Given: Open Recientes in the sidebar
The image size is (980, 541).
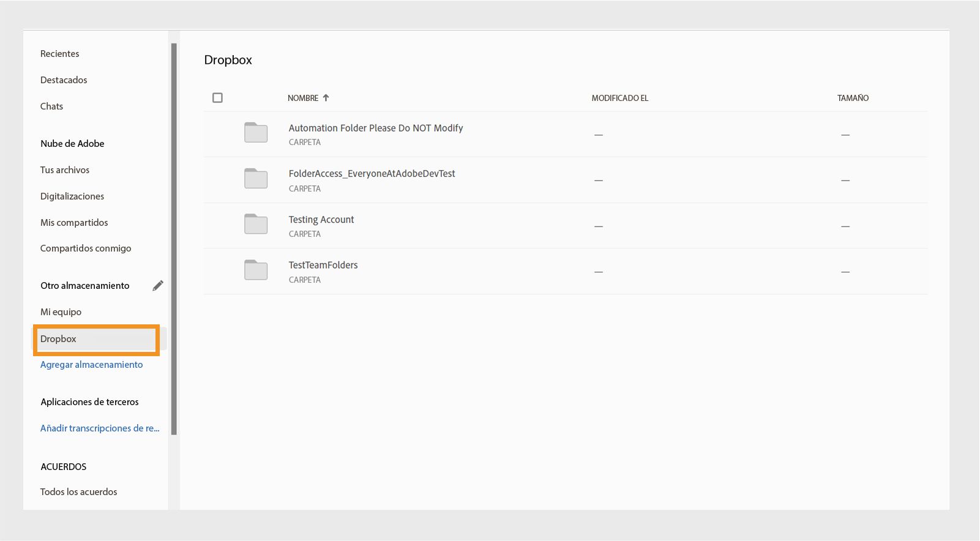Looking at the screenshot, I should tap(60, 54).
